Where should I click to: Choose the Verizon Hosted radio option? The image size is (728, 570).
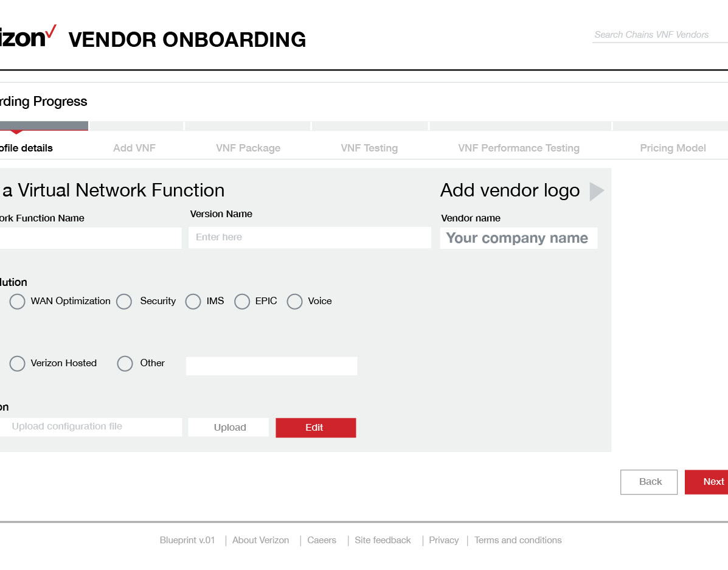click(x=17, y=364)
